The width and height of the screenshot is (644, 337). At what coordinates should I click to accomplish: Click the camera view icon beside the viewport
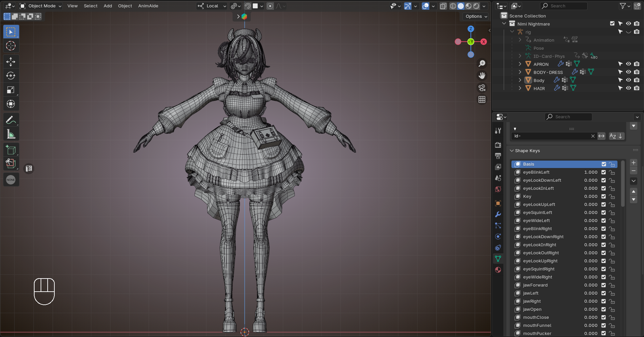point(482,88)
